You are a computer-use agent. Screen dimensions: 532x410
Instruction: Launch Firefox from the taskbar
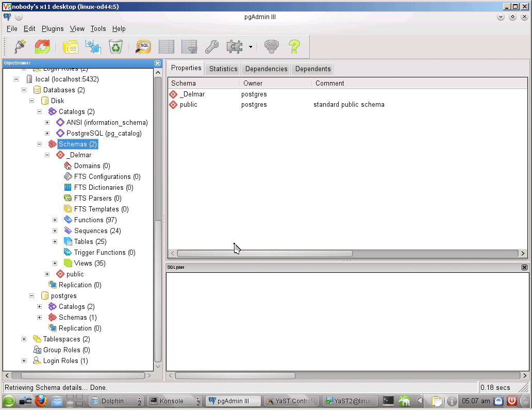(x=41, y=401)
